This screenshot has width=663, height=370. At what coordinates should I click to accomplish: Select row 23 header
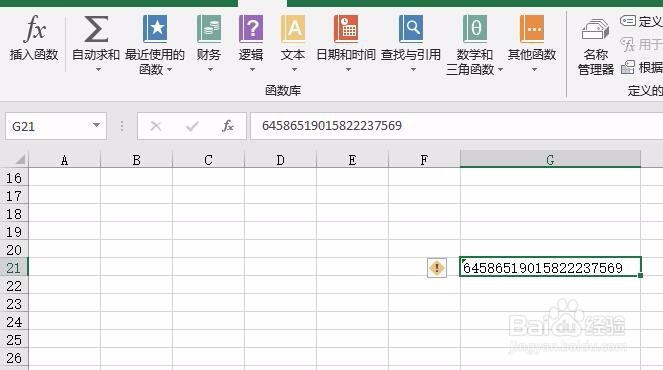point(14,304)
